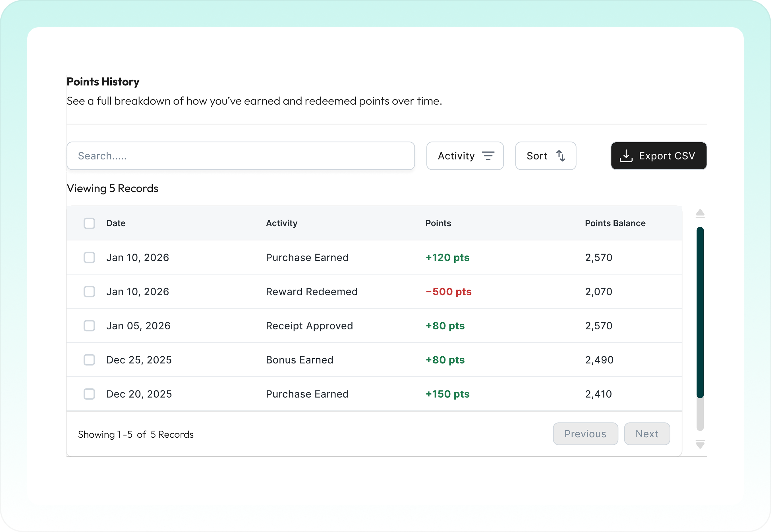
Task: Click the scroll down arrow icon
Action: tap(700, 445)
